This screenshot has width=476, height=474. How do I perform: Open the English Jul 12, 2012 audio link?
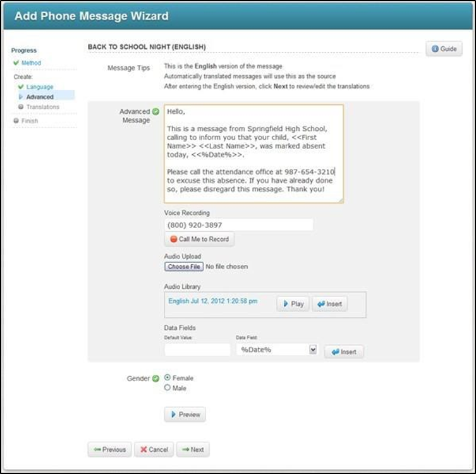click(x=212, y=301)
